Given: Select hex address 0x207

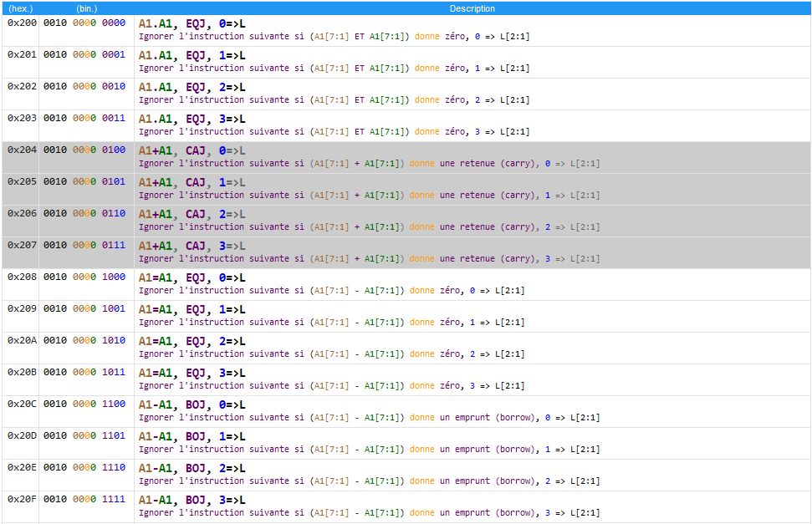Looking at the screenshot, I should [x=22, y=245].
